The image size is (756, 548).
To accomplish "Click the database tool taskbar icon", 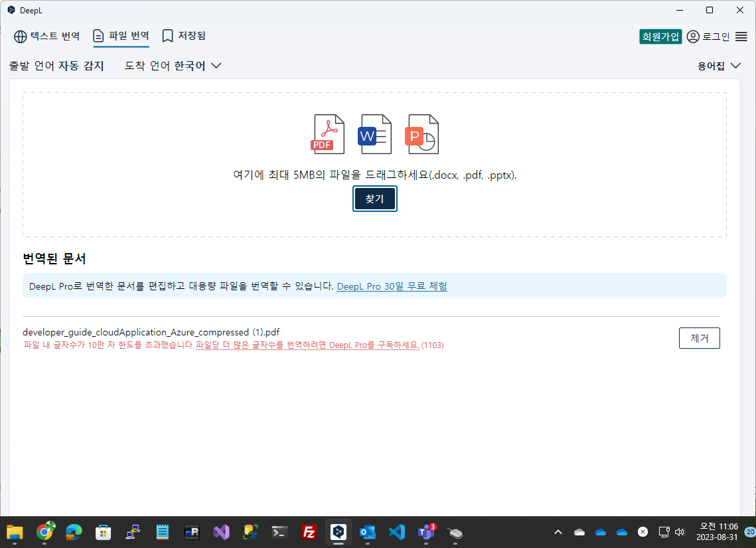I will pos(250,532).
